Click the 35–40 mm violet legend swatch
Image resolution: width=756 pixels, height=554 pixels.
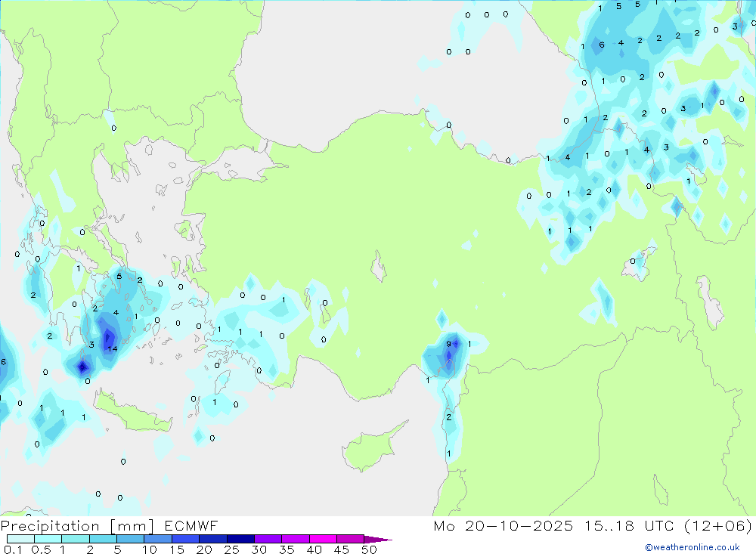295,539
